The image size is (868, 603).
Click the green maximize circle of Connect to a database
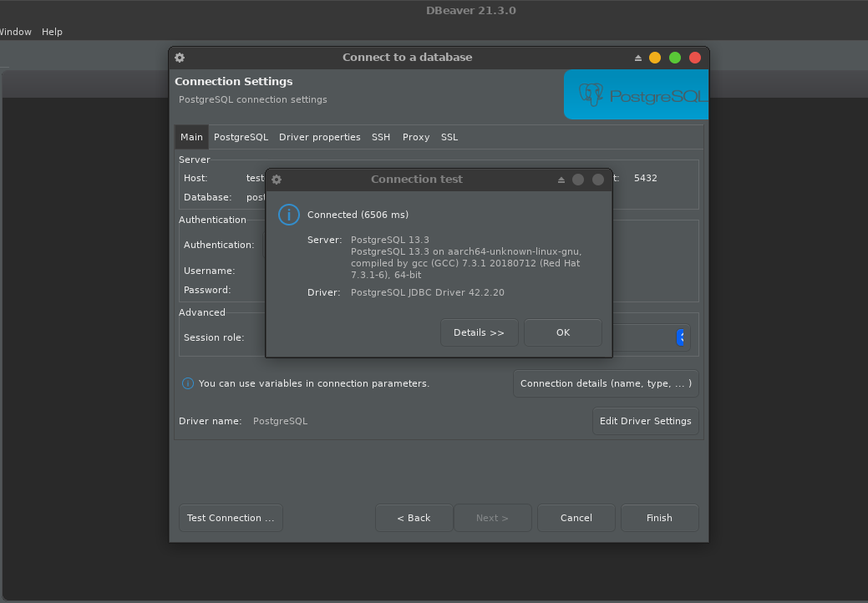tap(675, 58)
